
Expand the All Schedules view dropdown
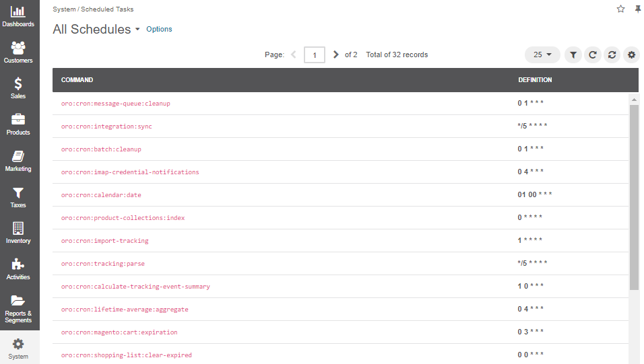tap(137, 29)
